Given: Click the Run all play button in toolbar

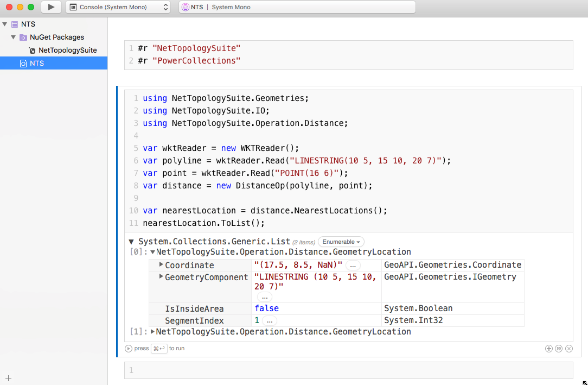Looking at the screenshot, I should click(51, 7).
